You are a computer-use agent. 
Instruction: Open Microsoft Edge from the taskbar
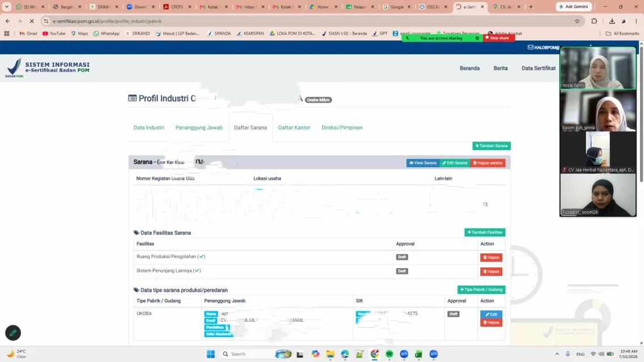coord(345,354)
